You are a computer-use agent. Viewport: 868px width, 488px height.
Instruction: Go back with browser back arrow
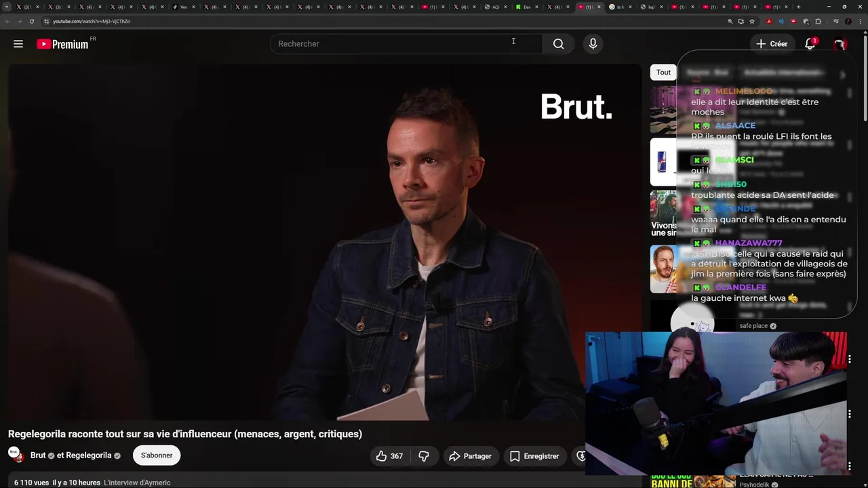coord(7,21)
